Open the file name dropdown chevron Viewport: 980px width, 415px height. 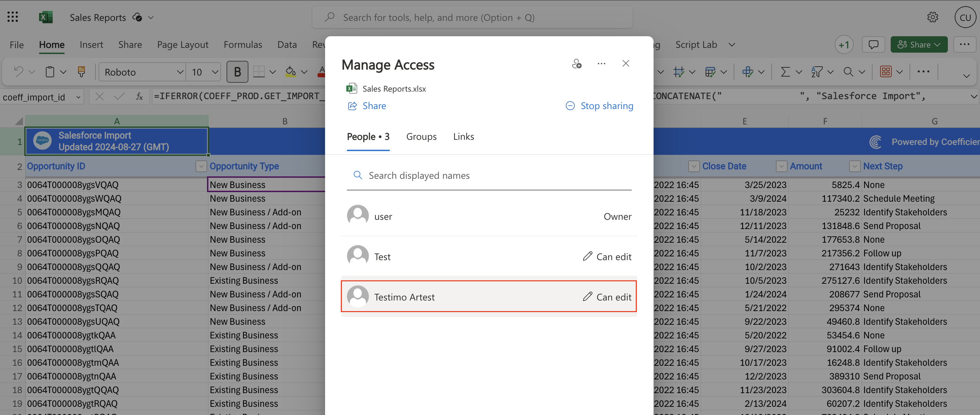[x=151, y=17]
